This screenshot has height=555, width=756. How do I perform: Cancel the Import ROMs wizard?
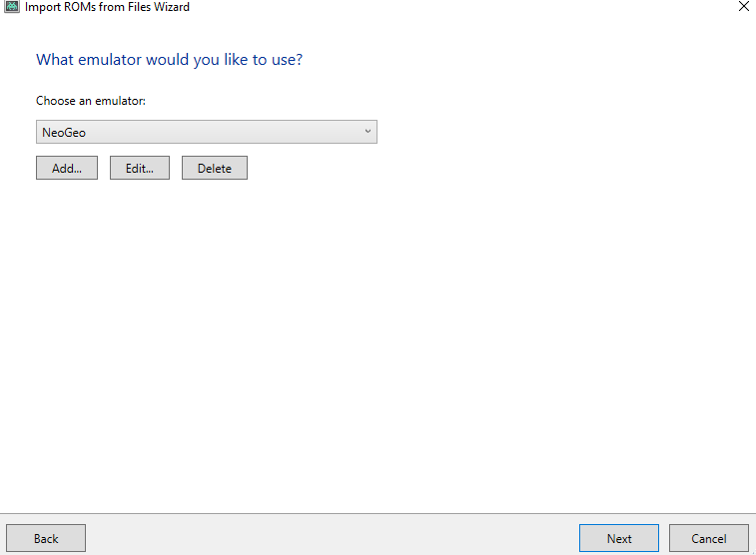coord(709,538)
